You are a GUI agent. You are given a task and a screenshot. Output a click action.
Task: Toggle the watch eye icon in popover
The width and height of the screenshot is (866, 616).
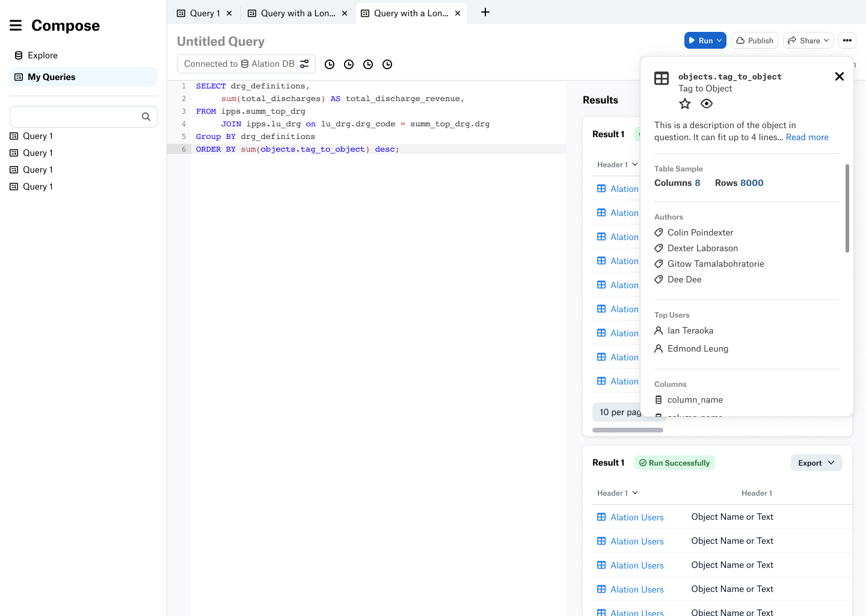pos(707,103)
